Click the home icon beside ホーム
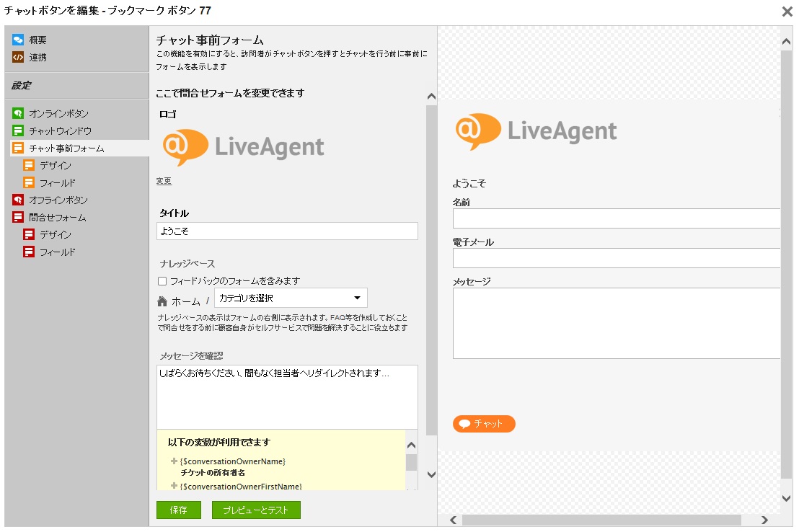Image resolution: width=799 pixels, height=532 pixels. coord(162,301)
